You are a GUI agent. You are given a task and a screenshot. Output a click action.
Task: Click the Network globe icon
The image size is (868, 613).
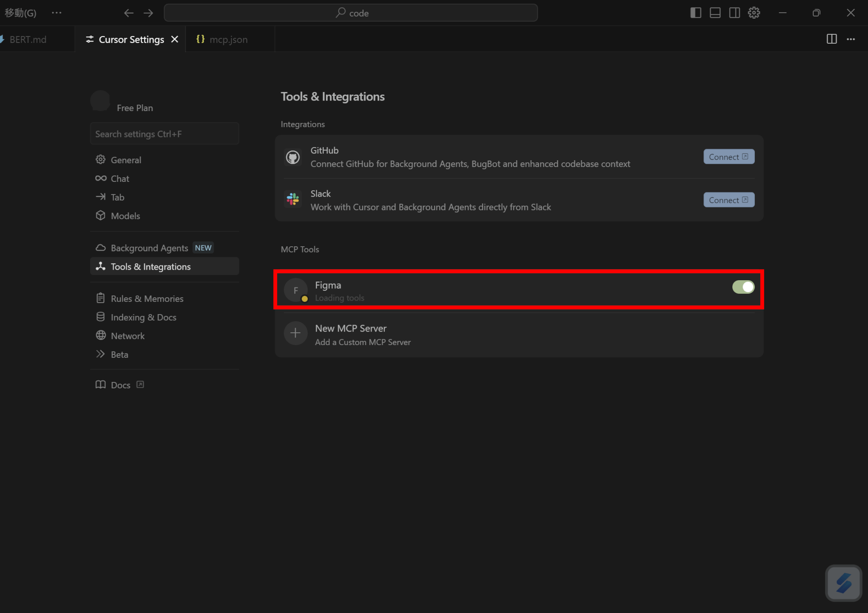click(x=100, y=335)
